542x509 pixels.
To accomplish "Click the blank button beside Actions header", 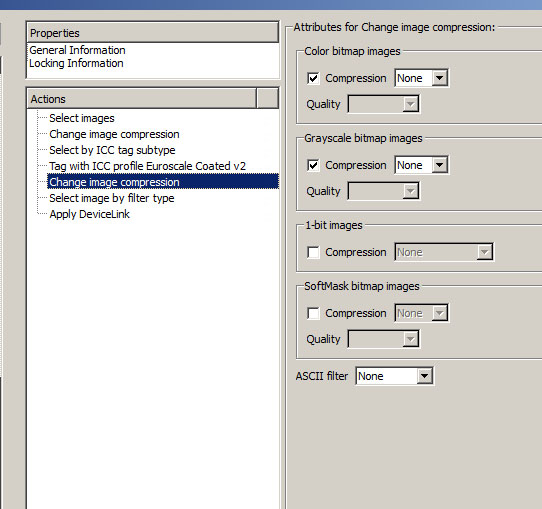I will click(268, 98).
